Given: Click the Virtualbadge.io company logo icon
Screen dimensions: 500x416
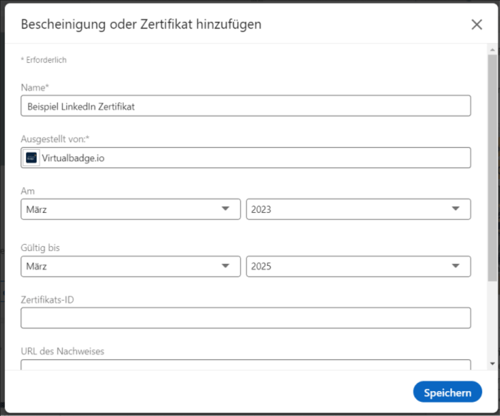Looking at the screenshot, I should (31, 158).
